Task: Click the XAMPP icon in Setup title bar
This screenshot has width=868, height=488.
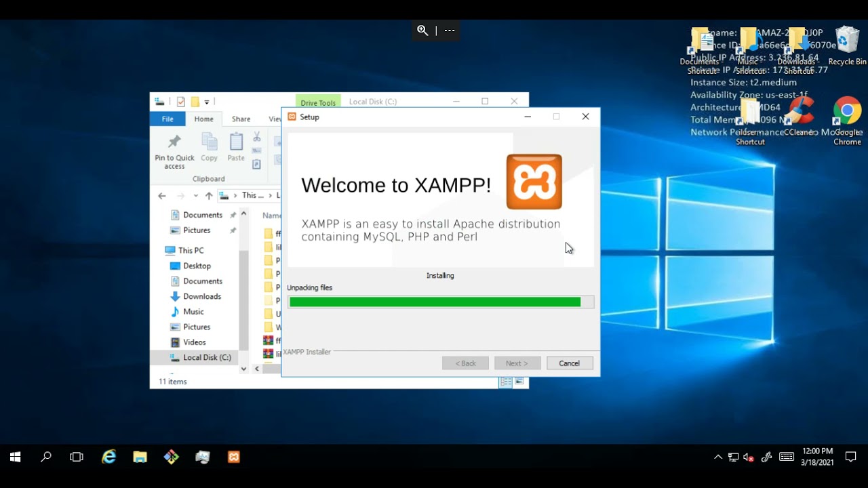Action: click(292, 117)
